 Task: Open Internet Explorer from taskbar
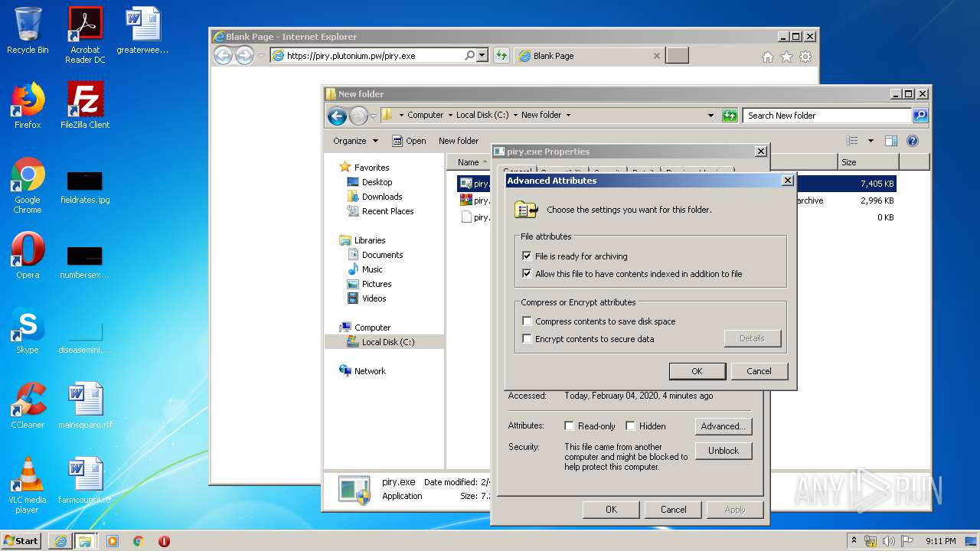click(x=60, y=541)
